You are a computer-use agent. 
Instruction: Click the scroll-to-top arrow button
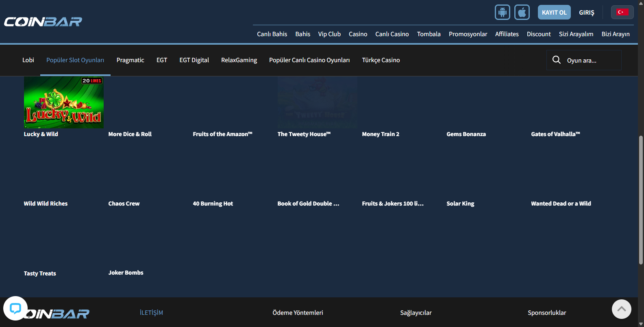tap(621, 309)
